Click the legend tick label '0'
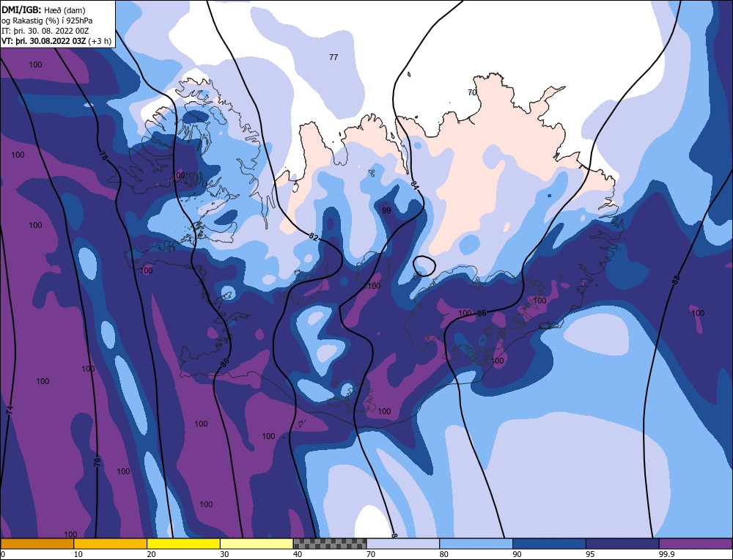 point(3,554)
